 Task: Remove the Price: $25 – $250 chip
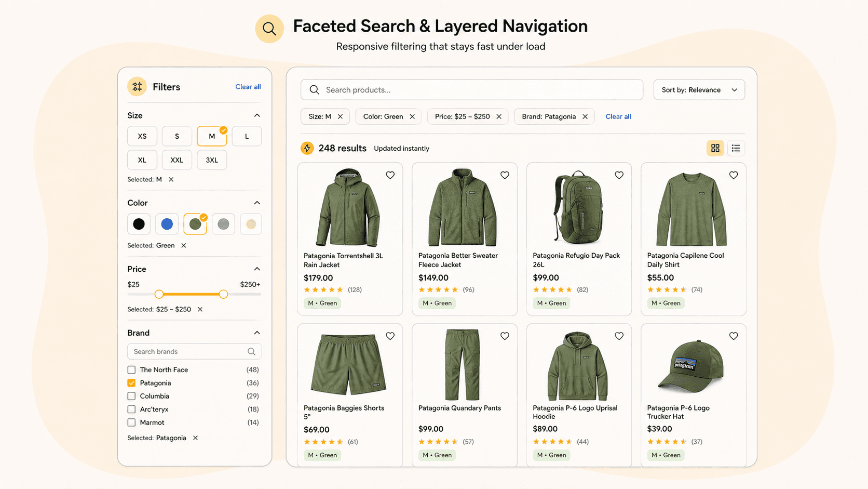tap(499, 116)
